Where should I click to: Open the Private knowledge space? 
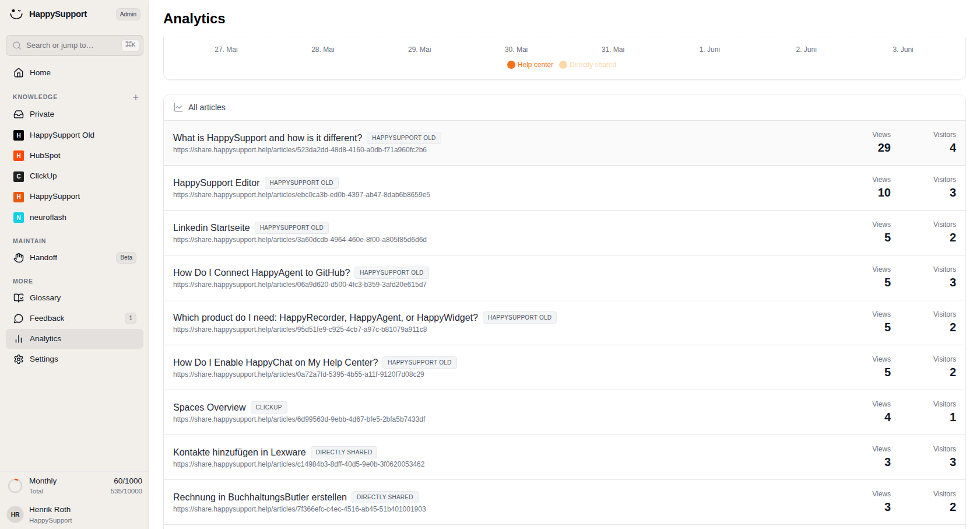coord(75,114)
